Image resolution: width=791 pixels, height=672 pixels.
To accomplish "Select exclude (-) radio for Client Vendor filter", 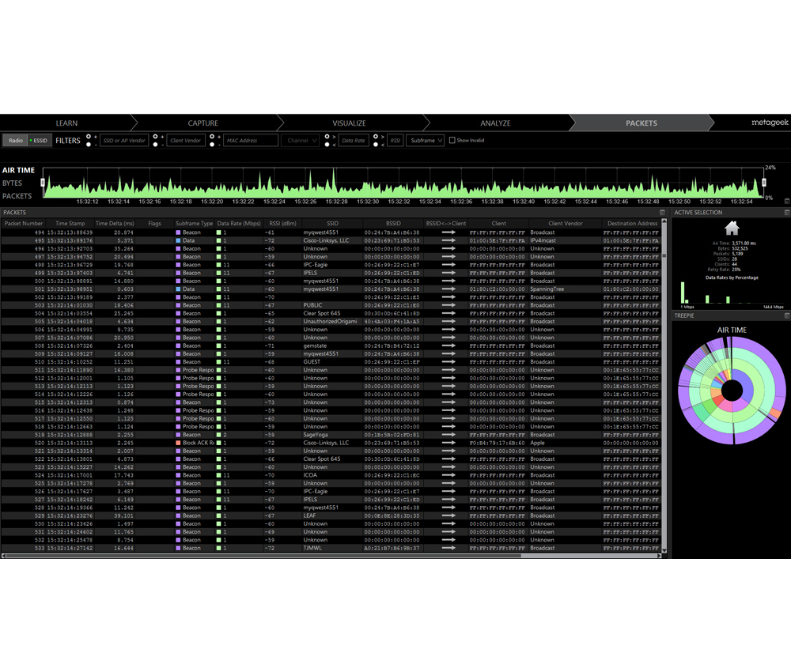I will click(155, 144).
